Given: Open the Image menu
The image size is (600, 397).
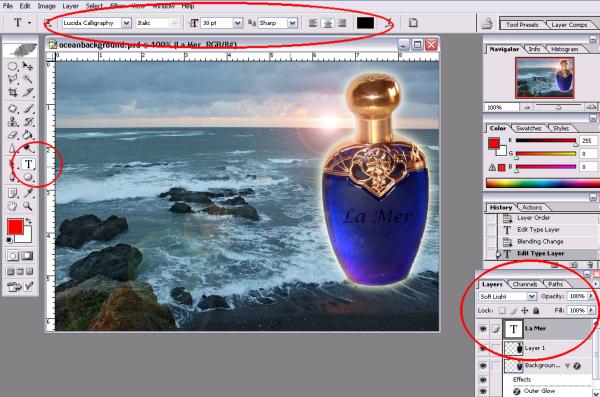Looking at the screenshot, I should coord(46,6).
